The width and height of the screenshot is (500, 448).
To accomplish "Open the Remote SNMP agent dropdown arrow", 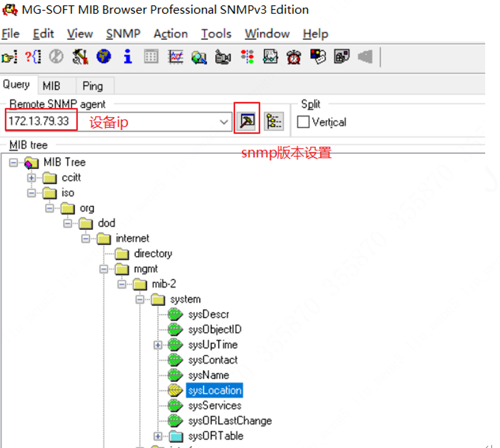I will pos(224,122).
